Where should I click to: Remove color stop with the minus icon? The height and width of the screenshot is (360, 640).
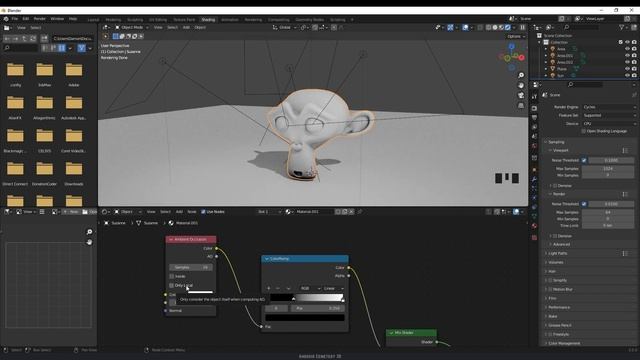278,288
